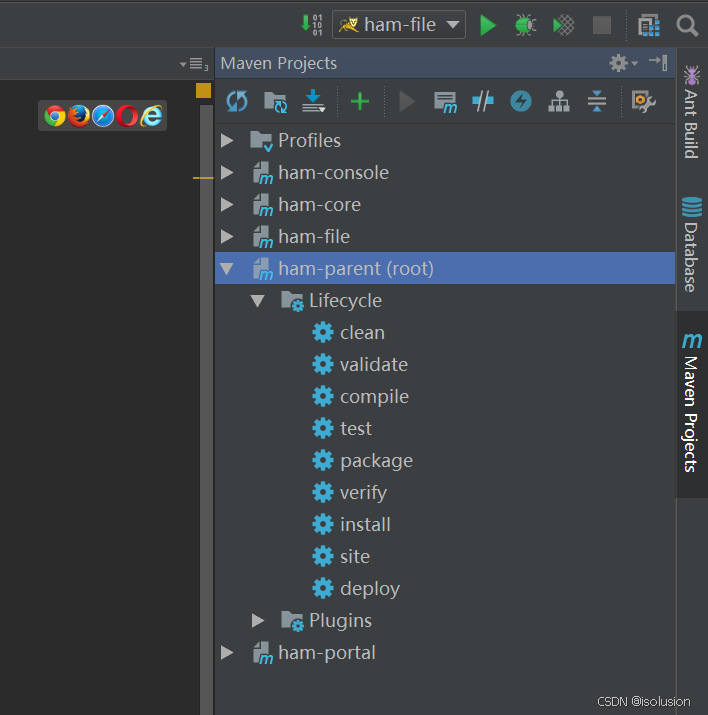The height and width of the screenshot is (715, 708).
Task: Open preview in Opera browser
Action: (127, 116)
